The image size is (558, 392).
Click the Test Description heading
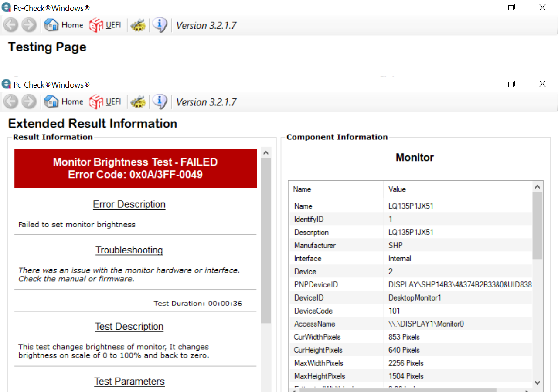point(129,327)
